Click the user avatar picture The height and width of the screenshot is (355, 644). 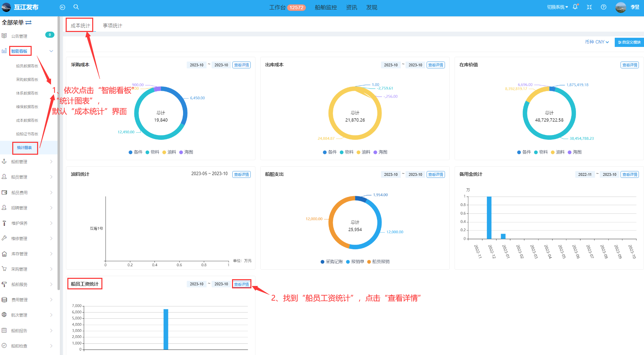621,7
